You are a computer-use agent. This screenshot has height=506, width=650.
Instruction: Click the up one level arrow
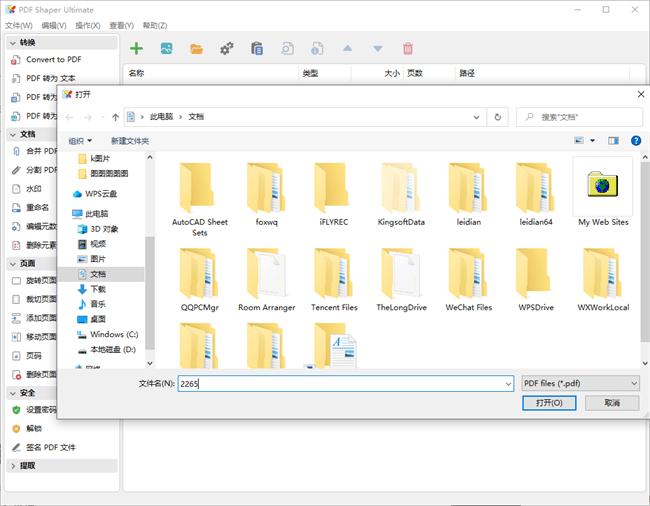coord(116,117)
